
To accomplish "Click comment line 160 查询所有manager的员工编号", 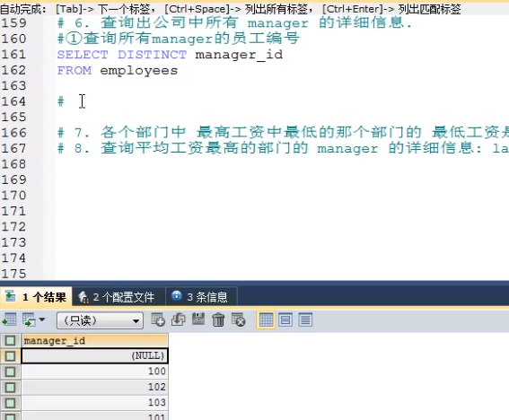I will click(x=179, y=39).
